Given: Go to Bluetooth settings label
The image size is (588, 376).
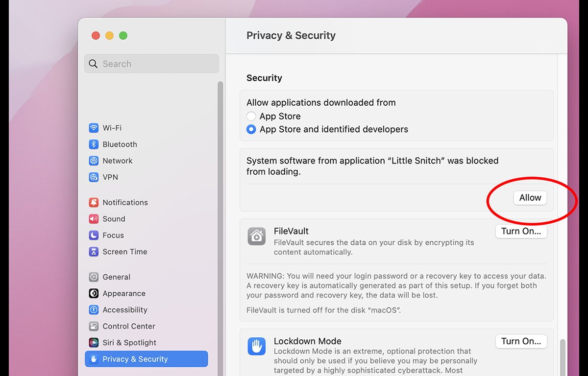Looking at the screenshot, I should (x=120, y=144).
